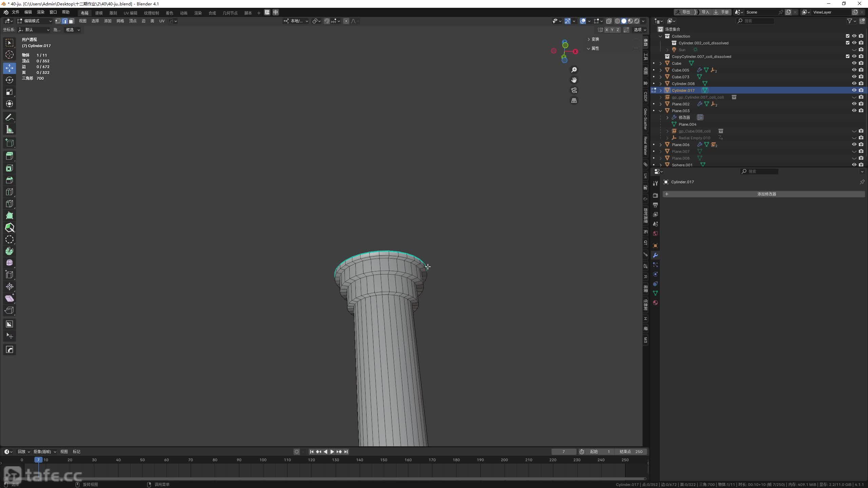Screen dimensions: 868x488
Task: Expand the Cube.005 tree item
Action: coord(660,70)
